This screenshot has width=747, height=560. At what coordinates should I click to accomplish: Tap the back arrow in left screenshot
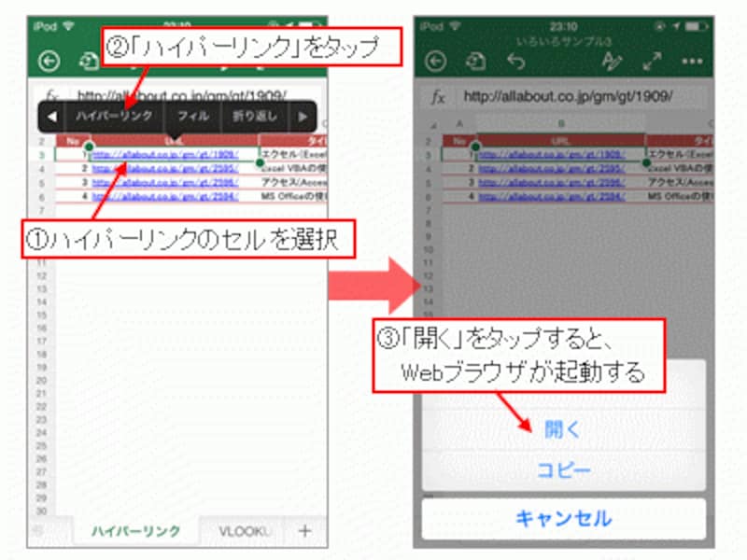[x=49, y=62]
